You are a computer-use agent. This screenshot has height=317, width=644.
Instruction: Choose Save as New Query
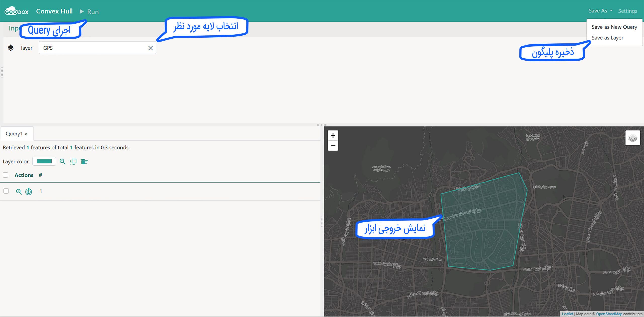pos(614,27)
